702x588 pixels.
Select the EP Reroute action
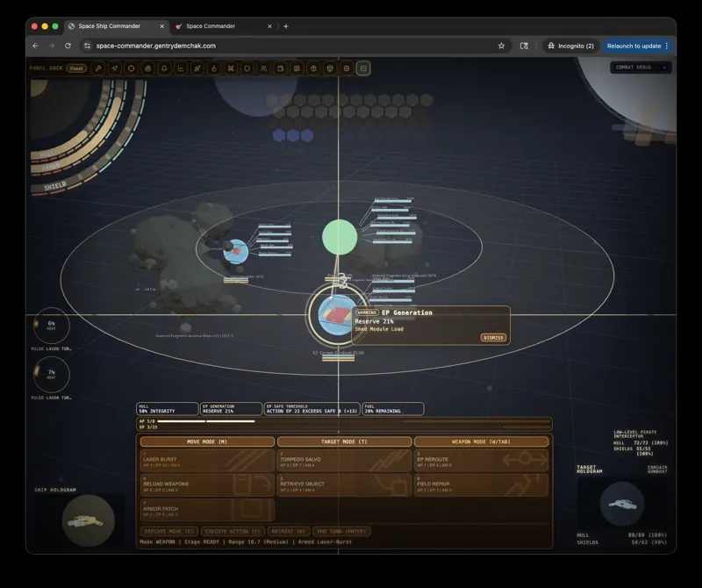click(481, 461)
